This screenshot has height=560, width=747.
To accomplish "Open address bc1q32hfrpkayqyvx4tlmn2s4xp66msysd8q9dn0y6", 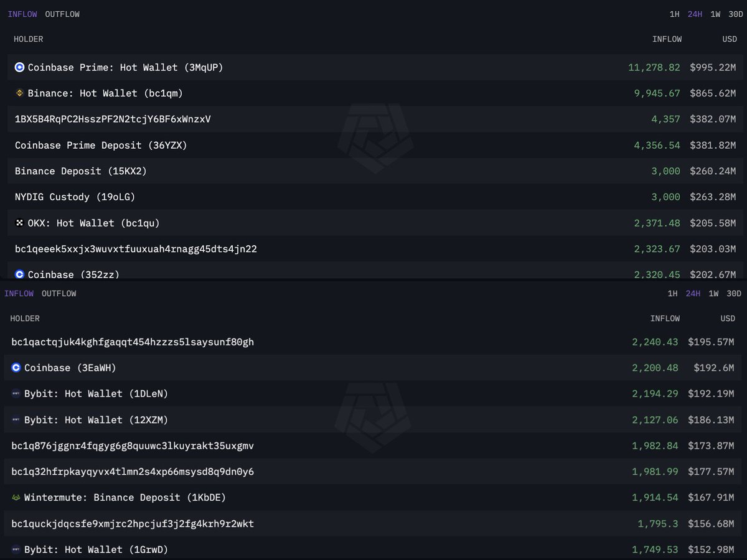I will coord(133,472).
